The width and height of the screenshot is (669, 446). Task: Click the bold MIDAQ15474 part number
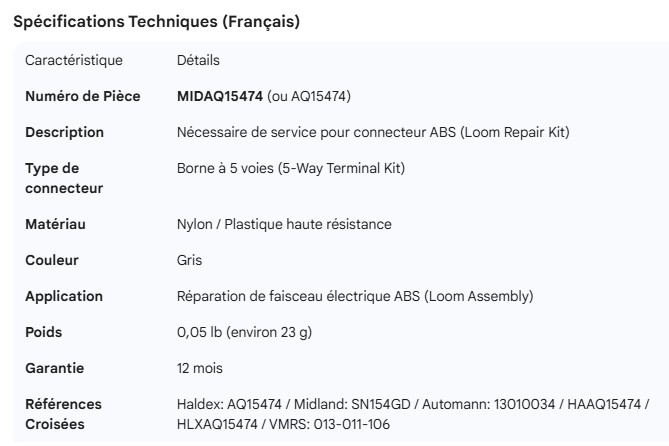pyautogui.click(x=219, y=96)
